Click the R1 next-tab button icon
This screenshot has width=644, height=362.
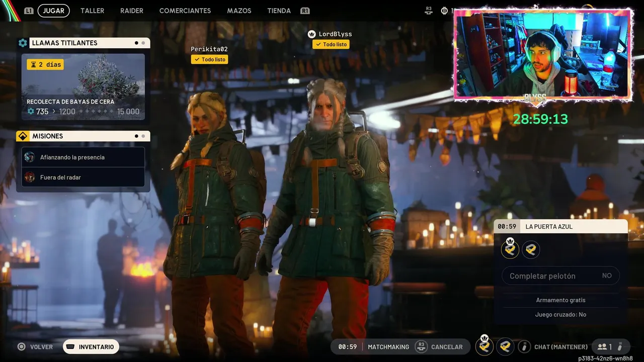pos(304,11)
